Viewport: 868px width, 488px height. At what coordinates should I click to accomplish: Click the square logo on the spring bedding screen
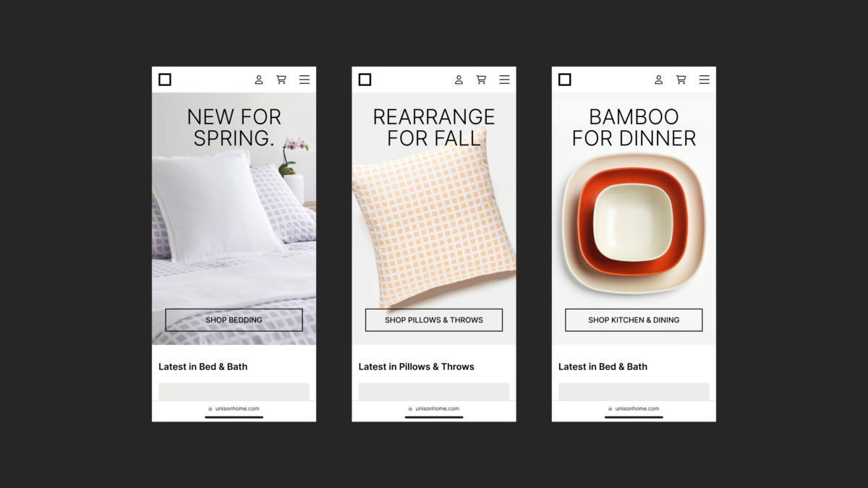point(165,80)
